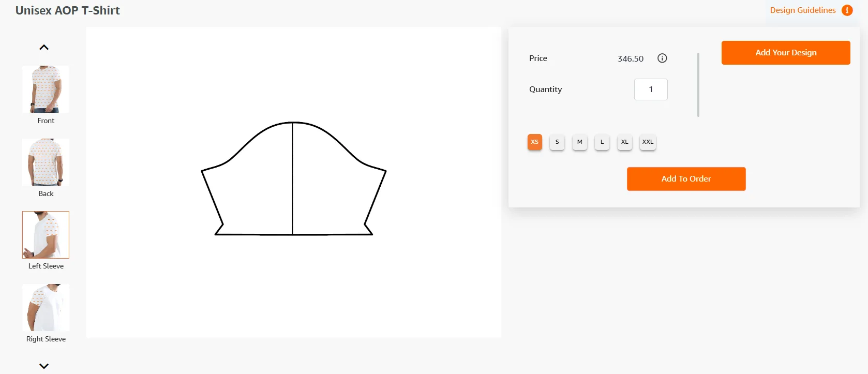
Task: Click the 'Unisex AOP T-Shirt' title
Action: pos(68,10)
